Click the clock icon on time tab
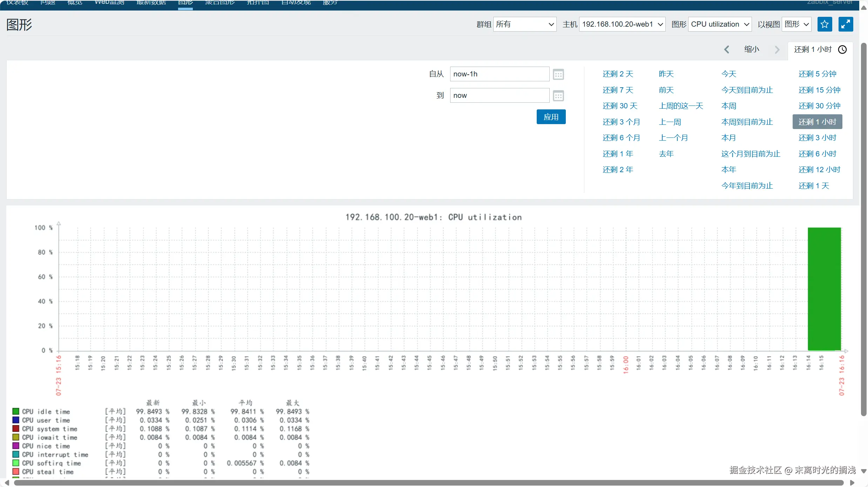This screenshot has width=868, height=487. point(842,50)
